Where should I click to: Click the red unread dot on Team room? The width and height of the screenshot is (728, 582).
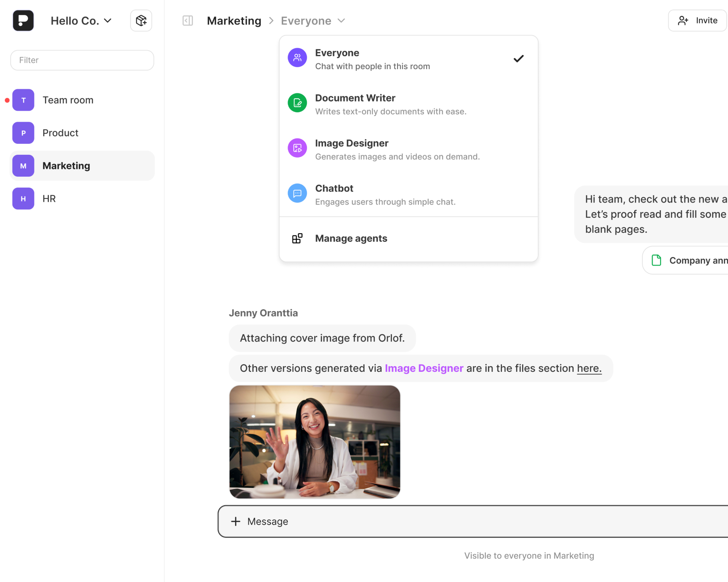7,100
